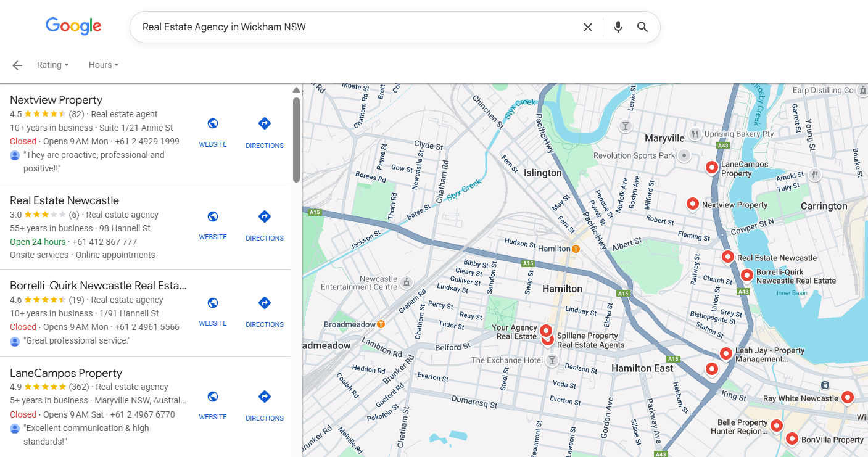Open LaneCampos Property website globe icon
Screen dimensions: 868x457
pos(213,397)
